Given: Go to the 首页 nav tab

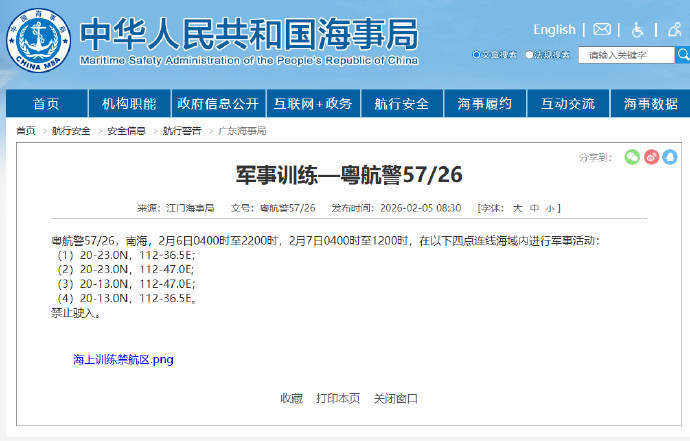Looking at the screenshot, I should click(46, 104).
